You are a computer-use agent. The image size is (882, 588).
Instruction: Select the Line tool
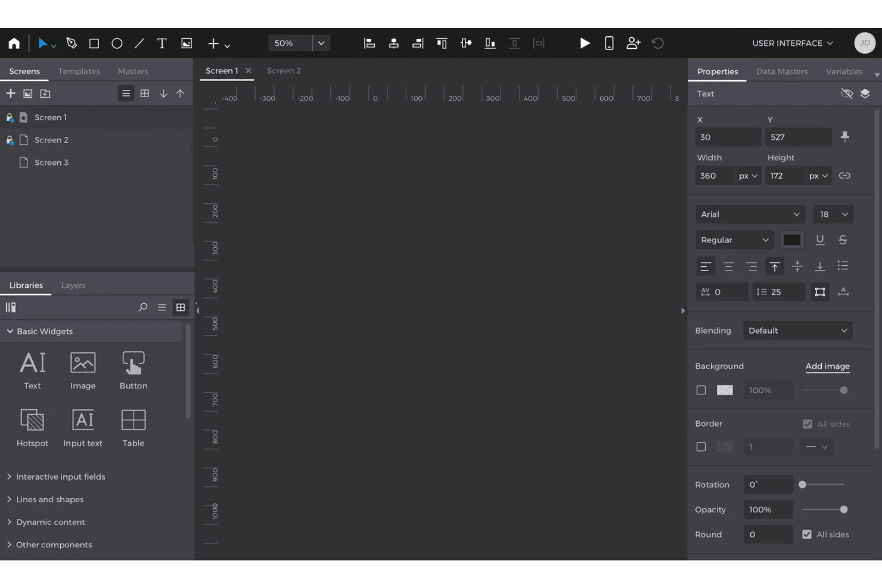[x=139, y=43]
